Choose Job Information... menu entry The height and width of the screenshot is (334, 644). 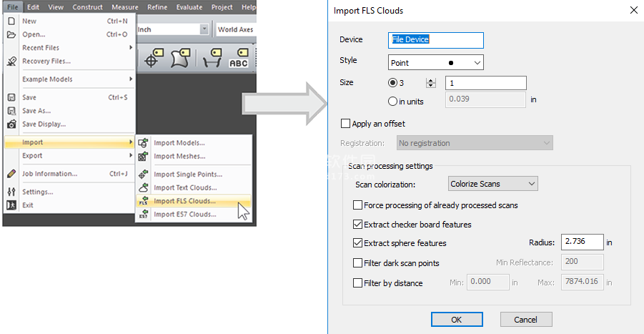pos(70,174)
